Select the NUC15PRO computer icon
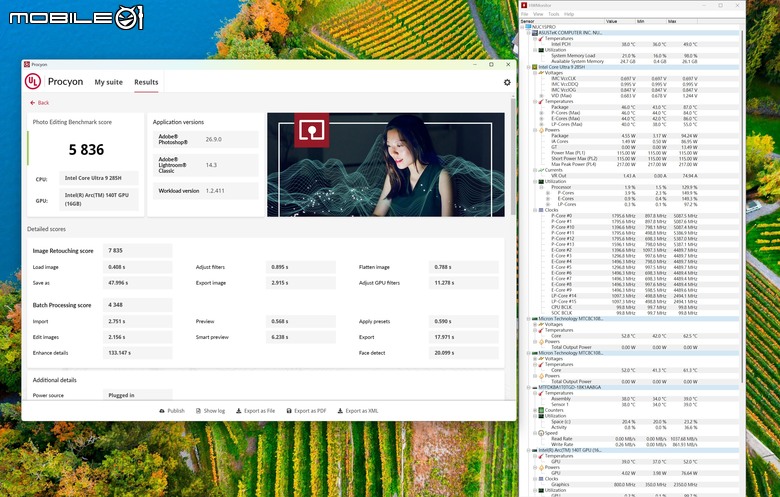The width and height of the screenshot is (780, 497). pyautogui.click(x=529, y=27)
